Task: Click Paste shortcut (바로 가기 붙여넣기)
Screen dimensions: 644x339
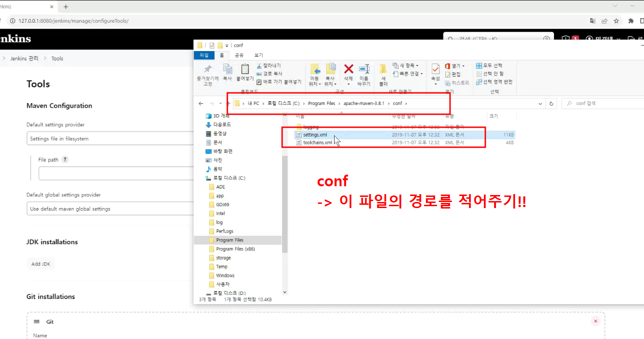Action: [x=278, y=81]
